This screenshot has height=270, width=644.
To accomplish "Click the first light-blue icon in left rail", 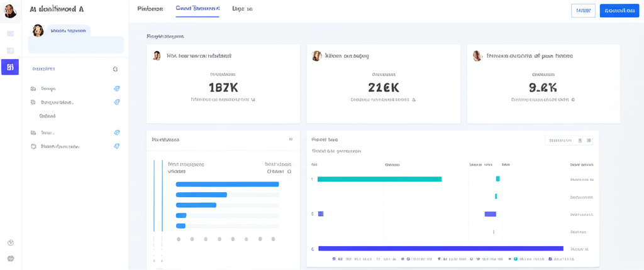I will 10,34.
